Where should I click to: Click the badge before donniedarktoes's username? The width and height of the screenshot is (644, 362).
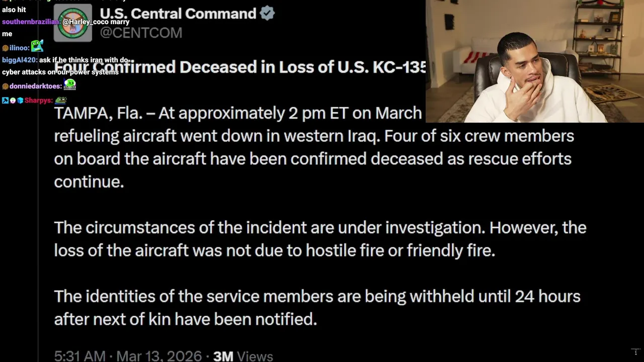(x=5, y=86)
